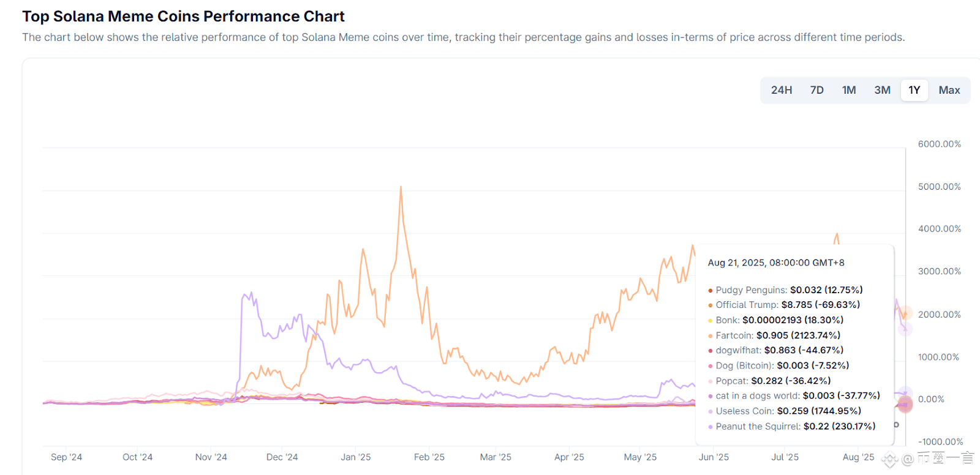Click the Fartcoin peak in late January
Viewport: 980px width, 475px height.
click(401, 187)
